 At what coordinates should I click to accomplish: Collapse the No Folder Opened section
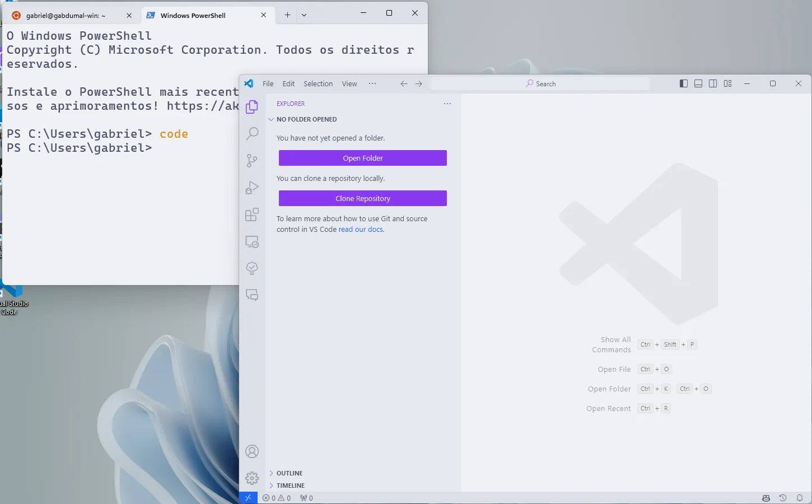[362, 119]
